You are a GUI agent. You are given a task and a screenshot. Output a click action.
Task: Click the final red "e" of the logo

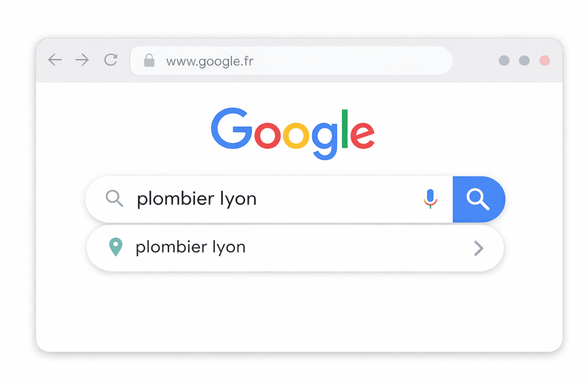pos(362,134)
